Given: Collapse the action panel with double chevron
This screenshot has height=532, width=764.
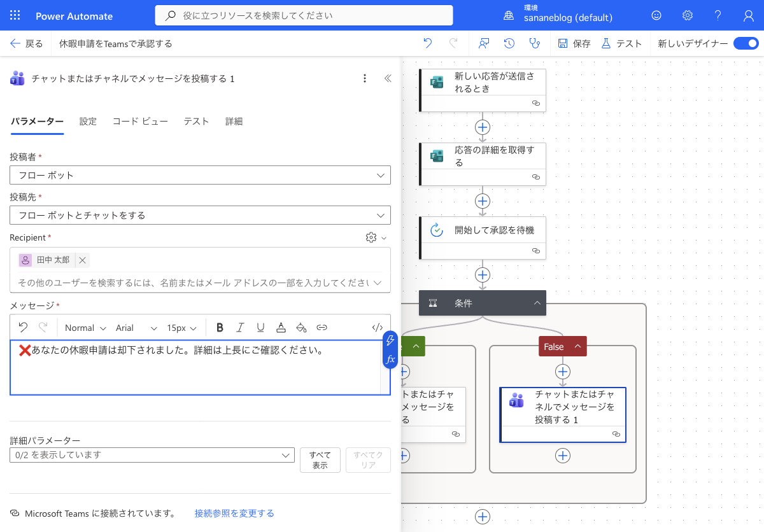Looking at the screenshot, I should point(388,78).
